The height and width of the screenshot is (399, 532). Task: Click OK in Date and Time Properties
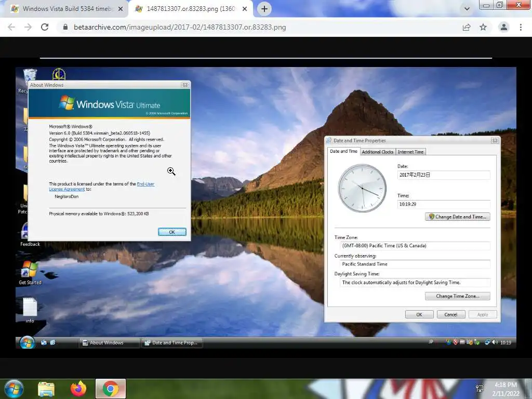coord(419,314)
